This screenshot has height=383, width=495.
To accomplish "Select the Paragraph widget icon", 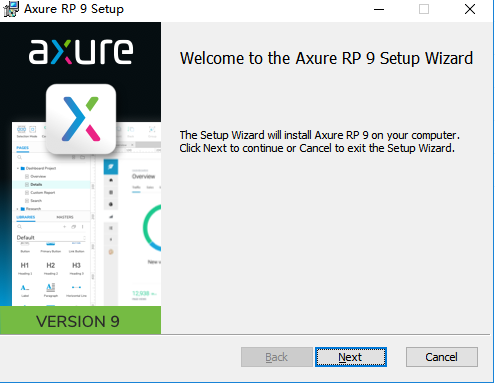I will [50, 287].
